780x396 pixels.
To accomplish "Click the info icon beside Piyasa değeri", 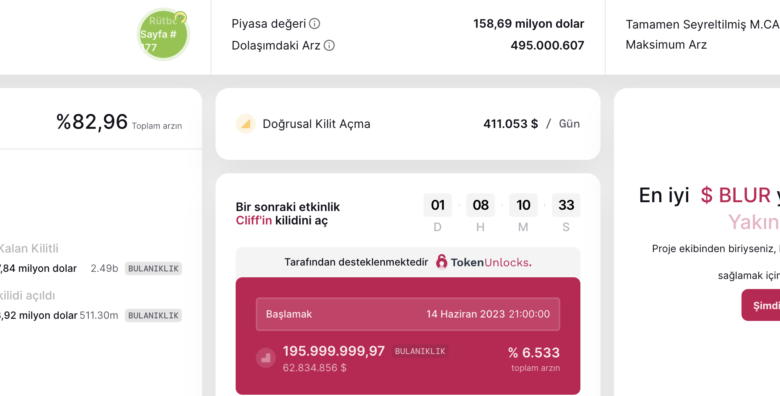I will (314, 23).
